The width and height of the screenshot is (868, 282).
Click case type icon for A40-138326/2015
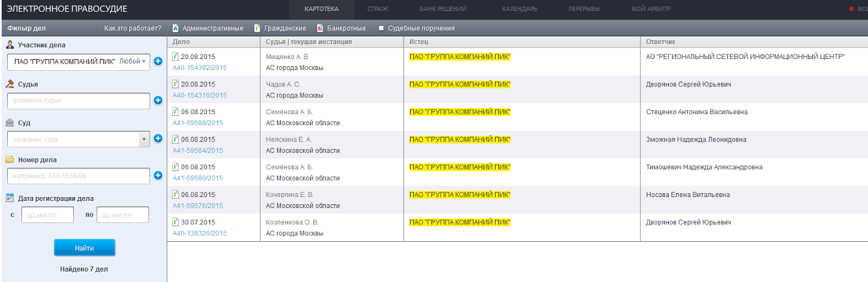coord(176,222)
